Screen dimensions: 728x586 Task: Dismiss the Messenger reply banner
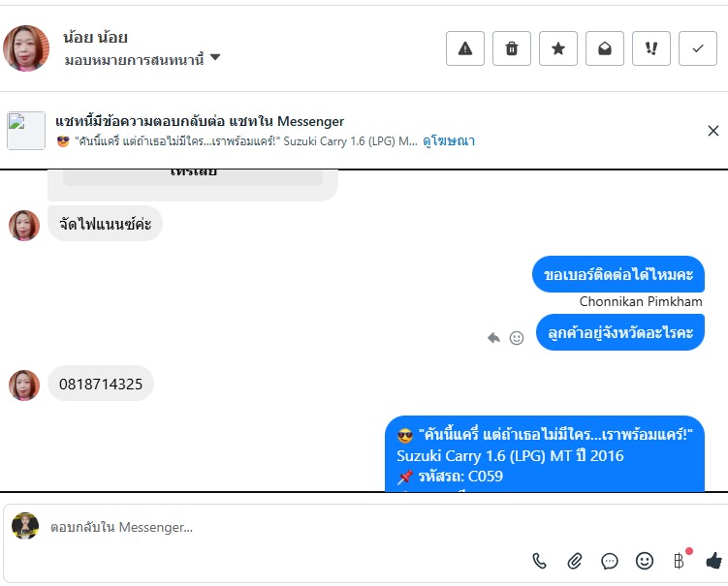[x=713, y=131]
